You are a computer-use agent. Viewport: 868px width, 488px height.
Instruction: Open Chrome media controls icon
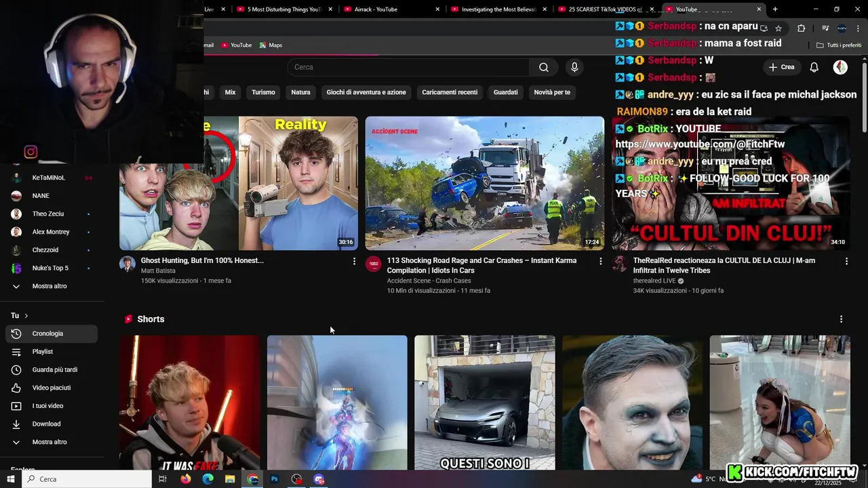click(x=825, y=28)
